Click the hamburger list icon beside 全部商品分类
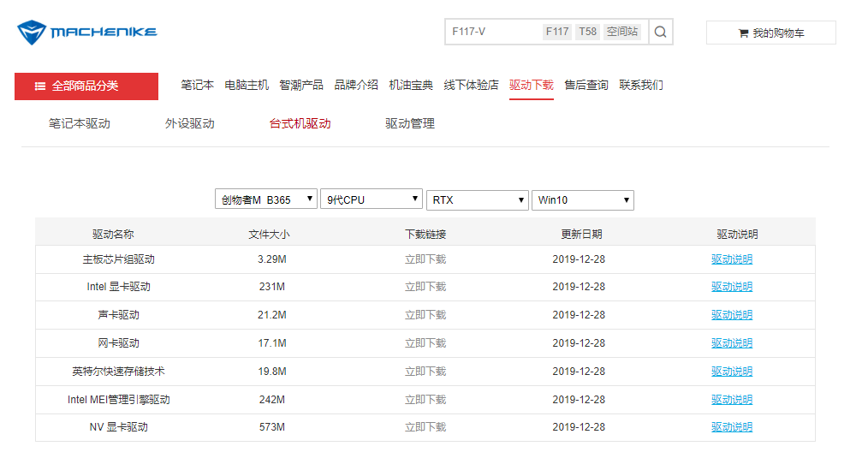 click(40, 86)
